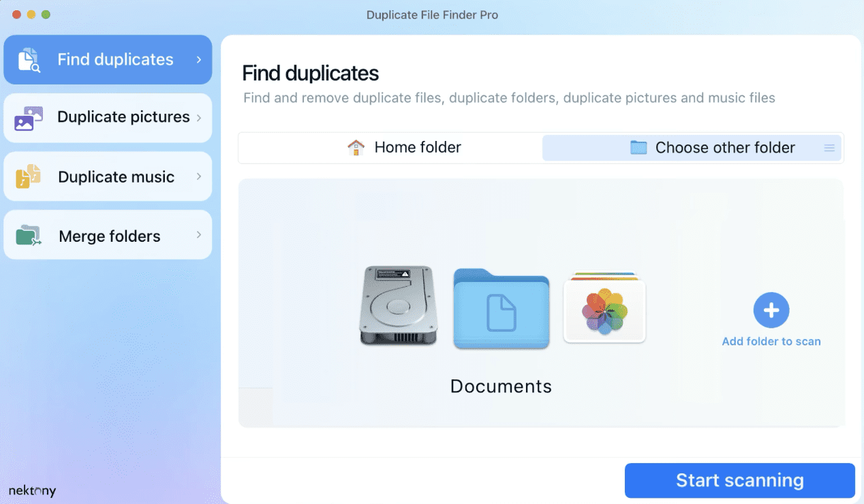The height and width of the screenshot is (504, 864).
Task: Open the Duplicate music section
Action: [108, 176]
